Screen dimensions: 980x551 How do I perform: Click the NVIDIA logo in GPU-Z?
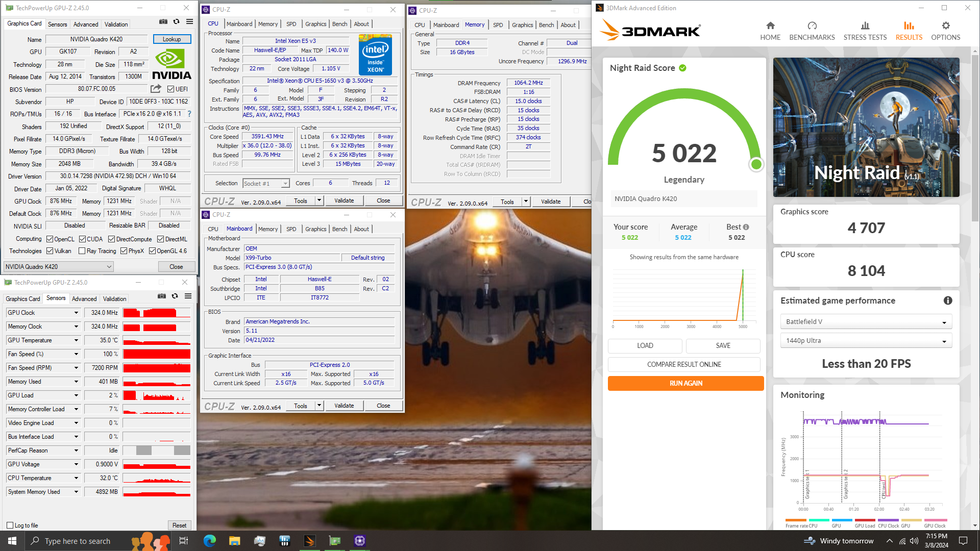click(171, 64)
